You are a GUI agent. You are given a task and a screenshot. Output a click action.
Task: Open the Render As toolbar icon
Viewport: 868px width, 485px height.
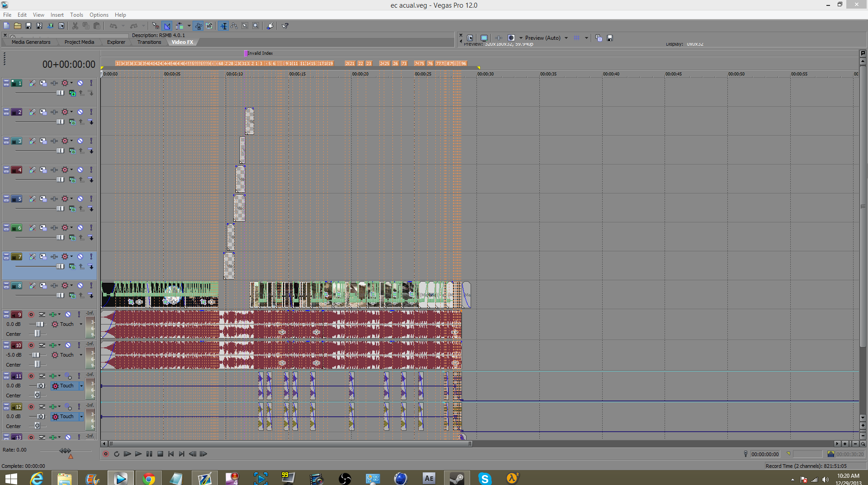50,26
